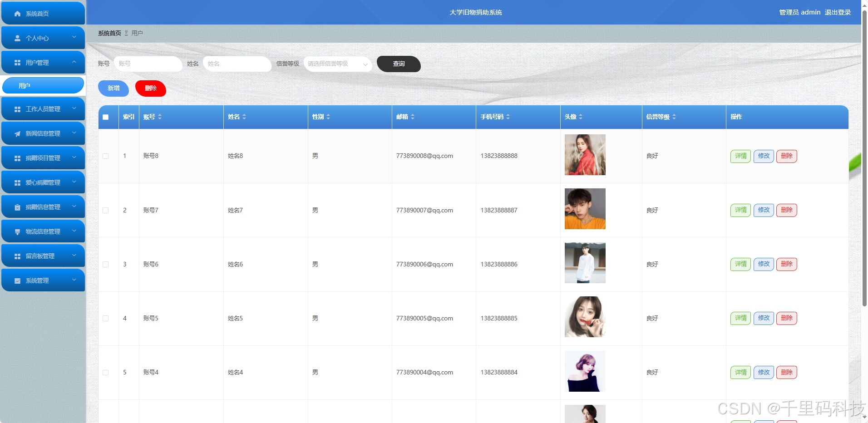The width and height of the screenshot is (868, 423).
Task: Click the icon beside 系统管理
Action: click(x=17, y=281)
